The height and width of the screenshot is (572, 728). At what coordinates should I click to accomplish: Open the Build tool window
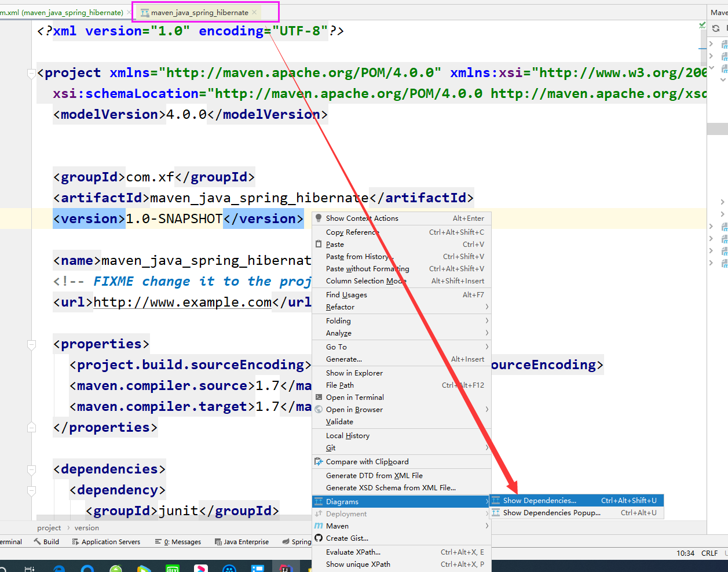pyautogui.click(x=46, y=542)
